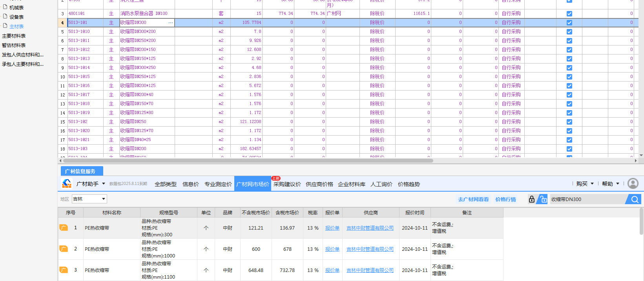
Task: Select 设备表 in the left tree
Action: [x=16, y=17]
